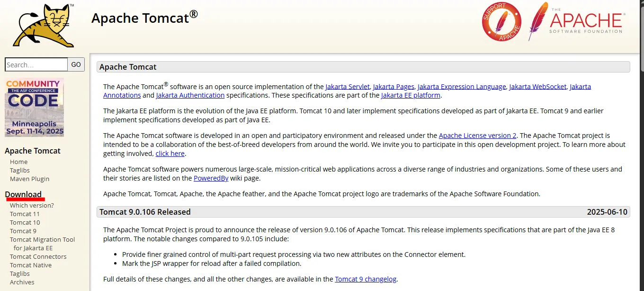
Task: Follow the 'click here' involvement link
Action: (x=170, y=154)
